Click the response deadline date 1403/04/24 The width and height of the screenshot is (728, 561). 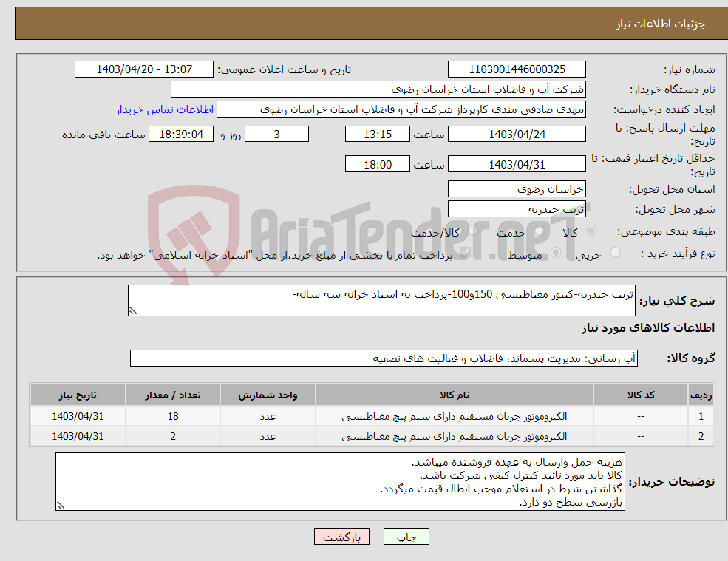pyautogui.click(x=517, y=135)
